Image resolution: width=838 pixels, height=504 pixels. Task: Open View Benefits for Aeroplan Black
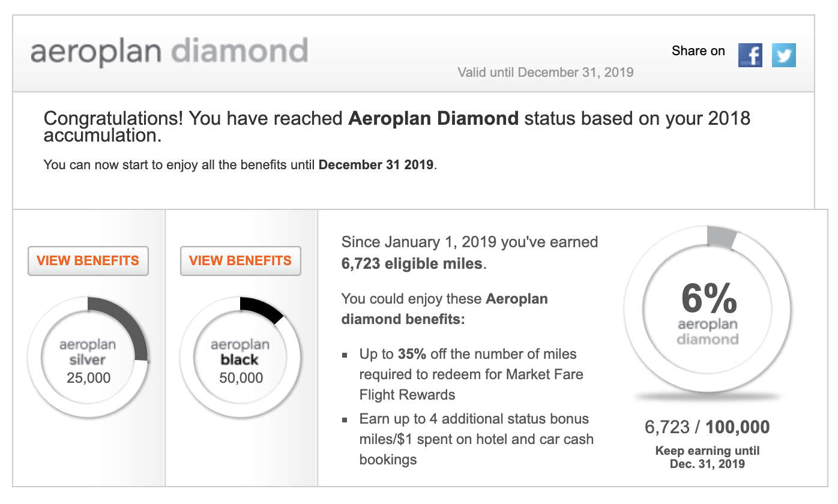240,261
